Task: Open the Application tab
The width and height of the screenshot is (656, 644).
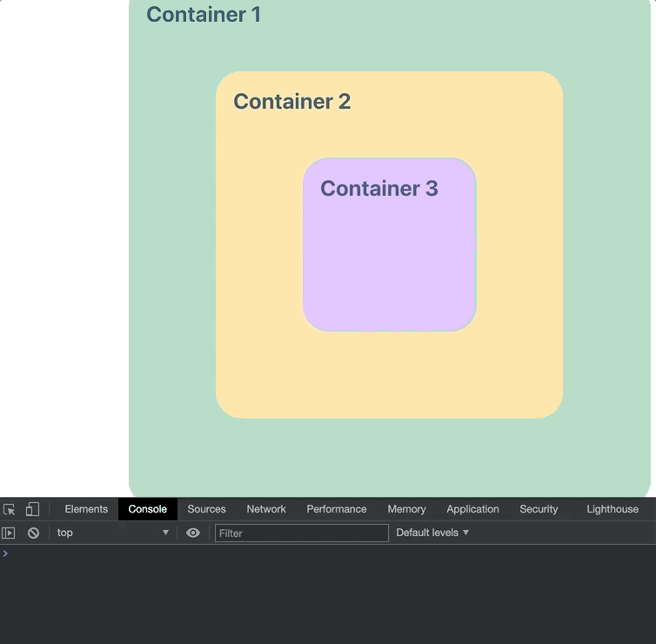Action: pos(472,509)
